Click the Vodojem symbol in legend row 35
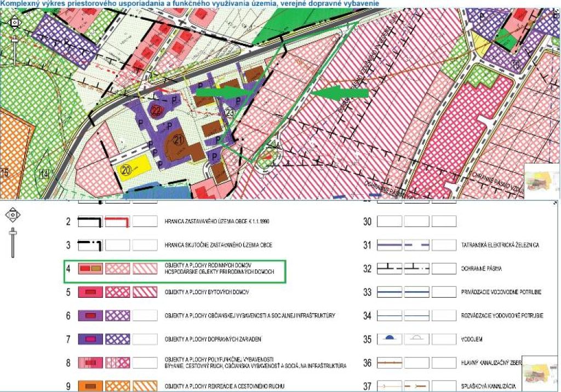 pyautogui.click(x=390, y=339)
